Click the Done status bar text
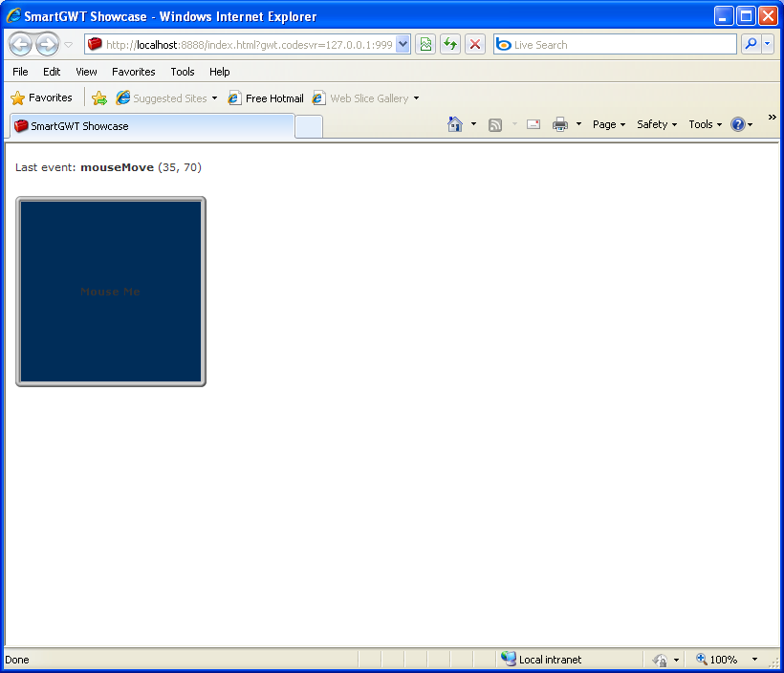The image size is (784, 673). (x=16, y=660)
